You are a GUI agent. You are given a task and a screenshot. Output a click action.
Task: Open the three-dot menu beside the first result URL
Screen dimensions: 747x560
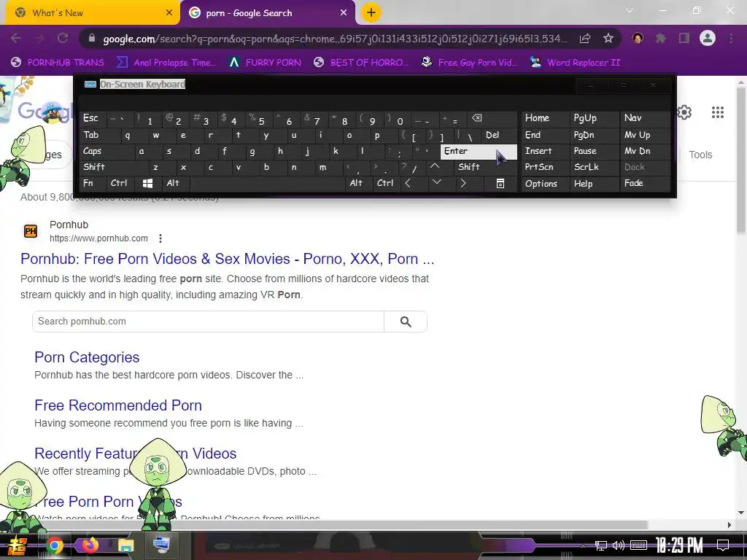160,238
